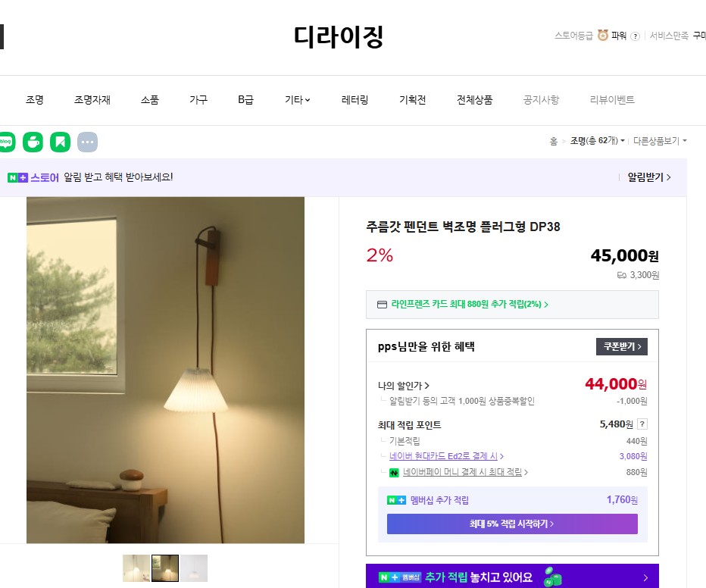The image size is (706, 588).
Task: Click 최대 5% 적립 시작하기 button
Action: (512, 524)
